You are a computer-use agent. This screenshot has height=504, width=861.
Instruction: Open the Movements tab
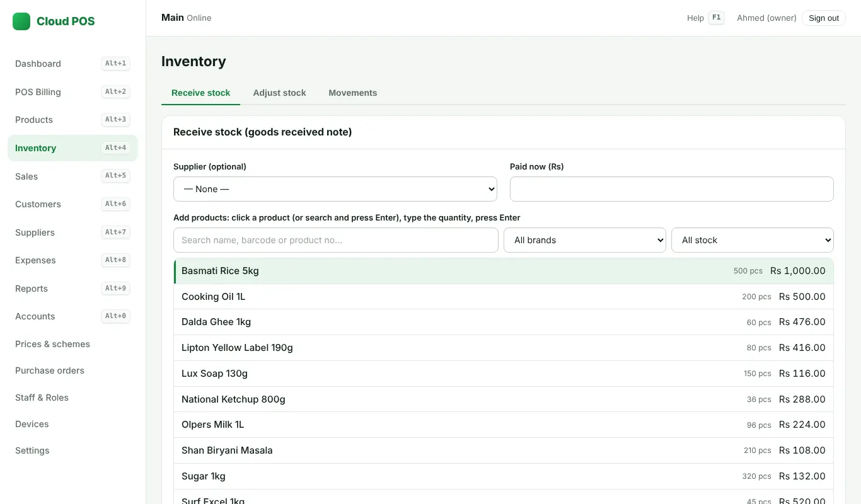pyautogui.click(x=353, y=93)
